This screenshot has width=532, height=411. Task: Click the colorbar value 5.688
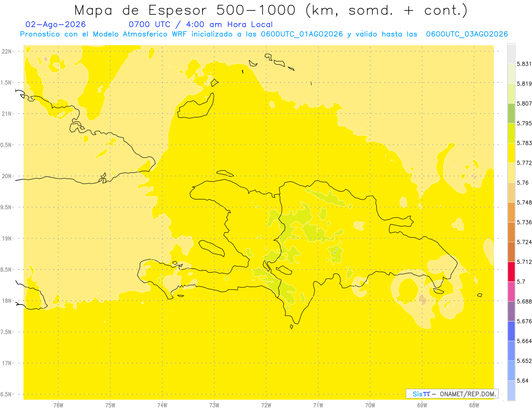point(524,301)
